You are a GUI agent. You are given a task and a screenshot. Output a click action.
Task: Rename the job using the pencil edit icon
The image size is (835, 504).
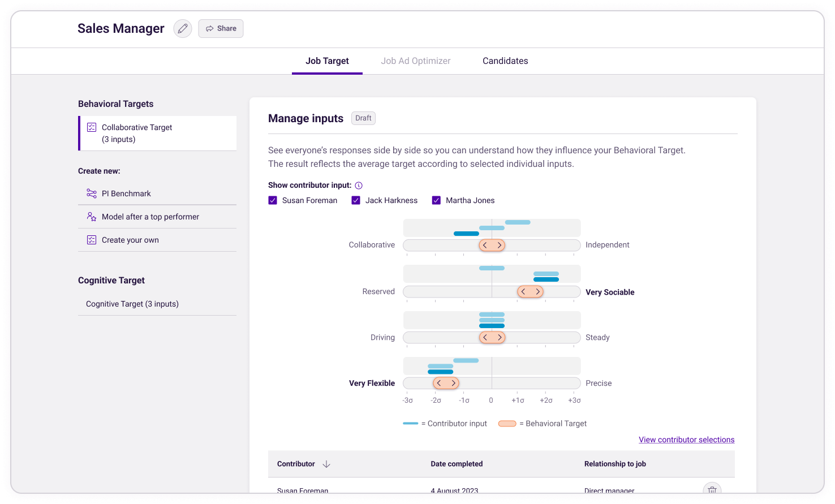point(182,28)
